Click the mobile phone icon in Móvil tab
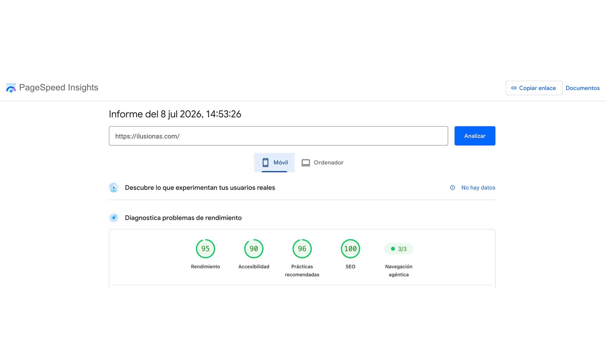 (266, 162)
